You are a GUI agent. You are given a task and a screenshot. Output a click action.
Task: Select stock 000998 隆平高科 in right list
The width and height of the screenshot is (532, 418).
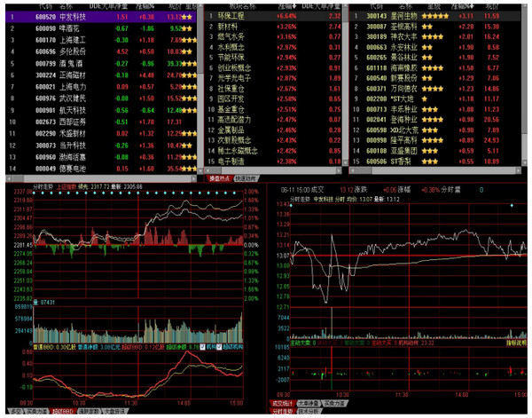pos(435,140)
